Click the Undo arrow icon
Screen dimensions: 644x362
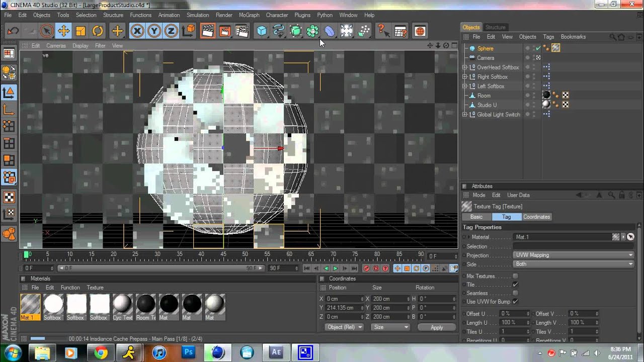click(x=13, y=31)
